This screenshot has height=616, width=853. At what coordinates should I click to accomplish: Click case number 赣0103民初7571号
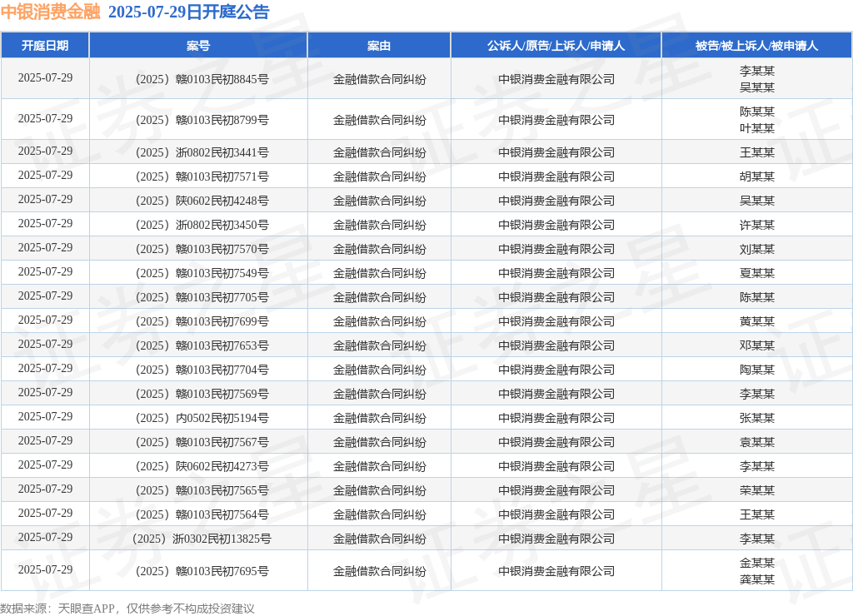[202, 176]
